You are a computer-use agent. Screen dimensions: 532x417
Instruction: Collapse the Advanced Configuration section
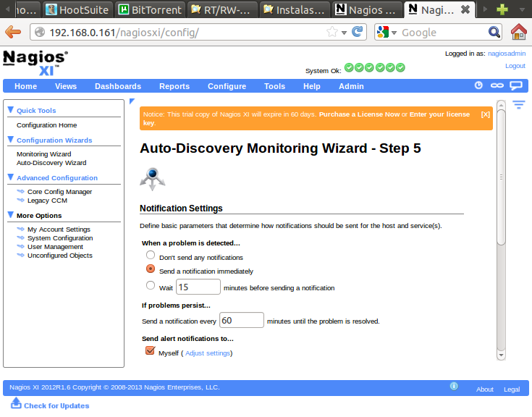(11, 177)
